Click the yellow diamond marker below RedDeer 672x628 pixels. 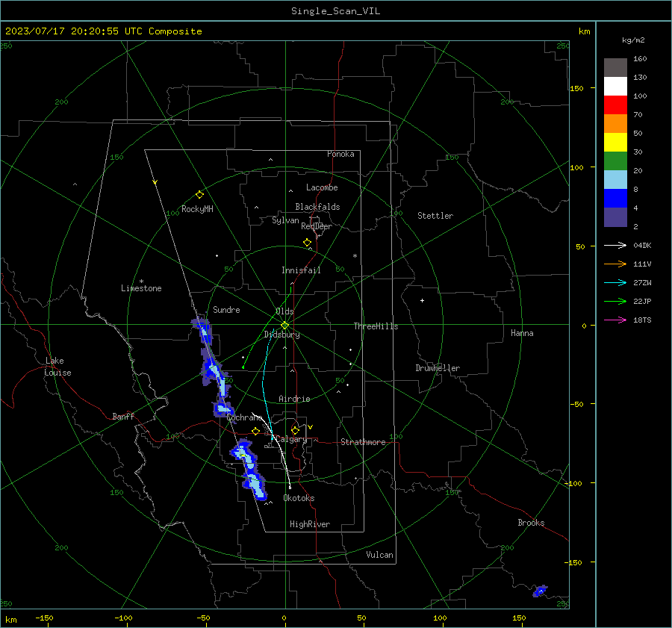point(307,243)
